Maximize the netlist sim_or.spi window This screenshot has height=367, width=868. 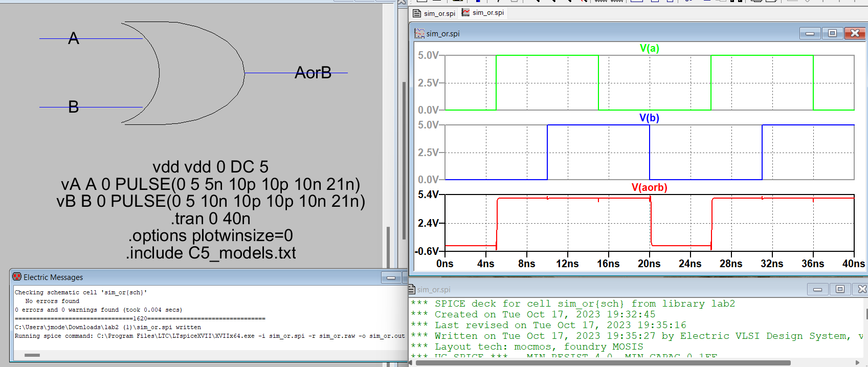(x=840, y=289)
